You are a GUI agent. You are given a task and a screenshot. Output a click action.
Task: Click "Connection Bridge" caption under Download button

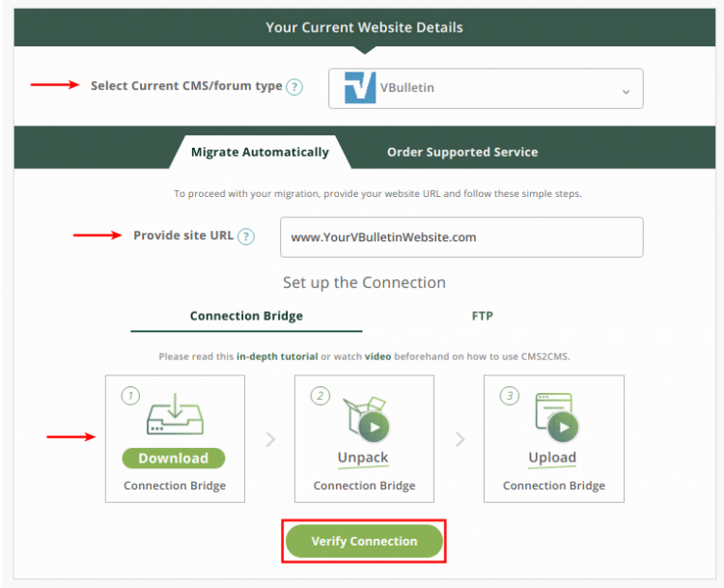click(175, 486)
